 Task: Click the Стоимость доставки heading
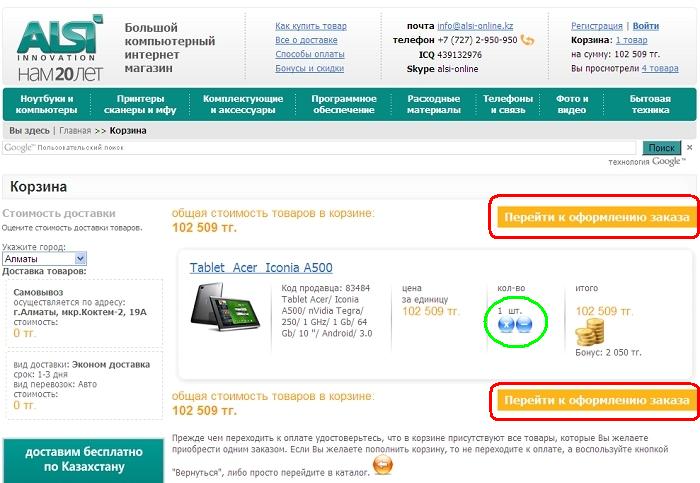point(59,213)
